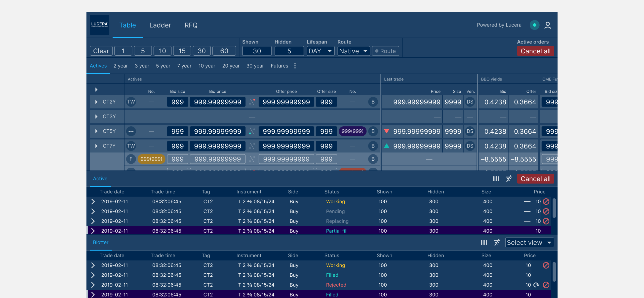Open the tab overflow three-dot menu
The image size is (644, 298).
coord(295,66)
